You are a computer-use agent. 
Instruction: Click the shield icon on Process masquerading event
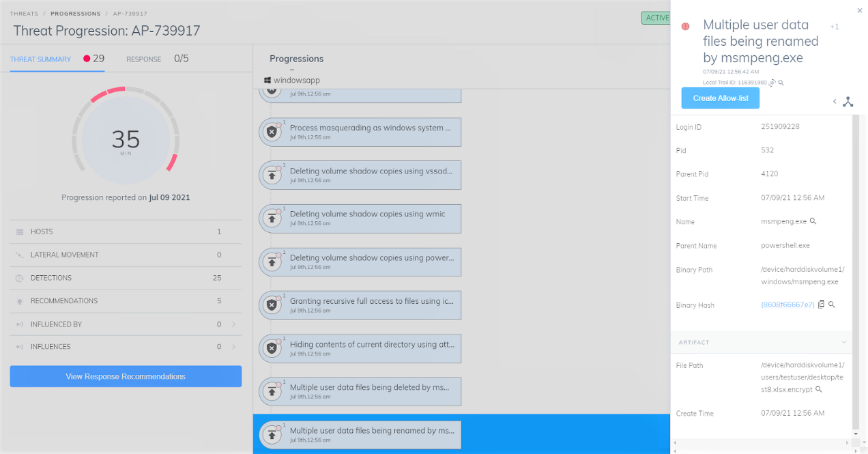pyautogui.click(x=272, y=132)
